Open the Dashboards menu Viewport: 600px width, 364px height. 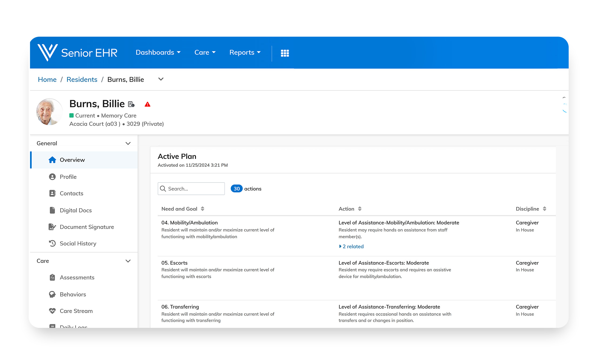[158, 52]
